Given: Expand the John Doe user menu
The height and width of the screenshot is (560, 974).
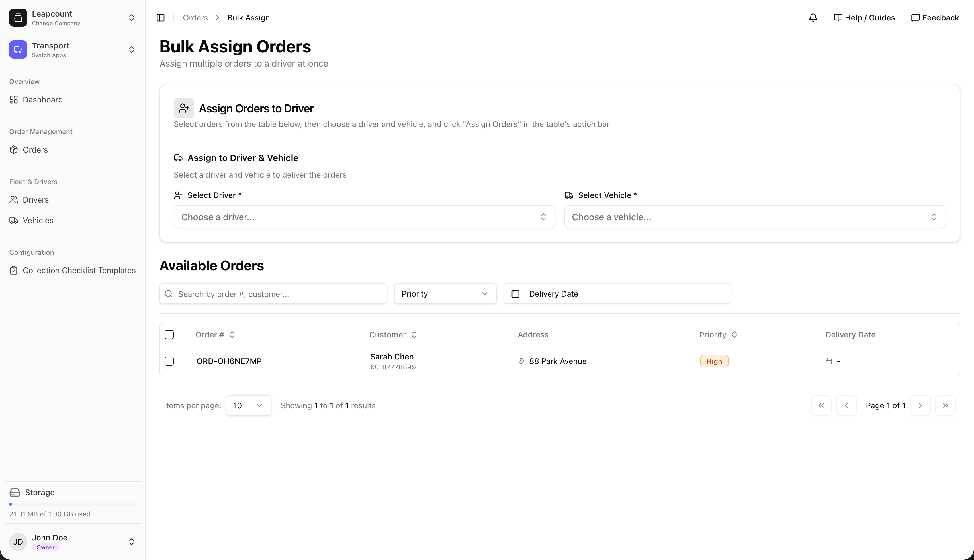Looking at the screenshot, I should pyautogui.click(x=132, y=542).
